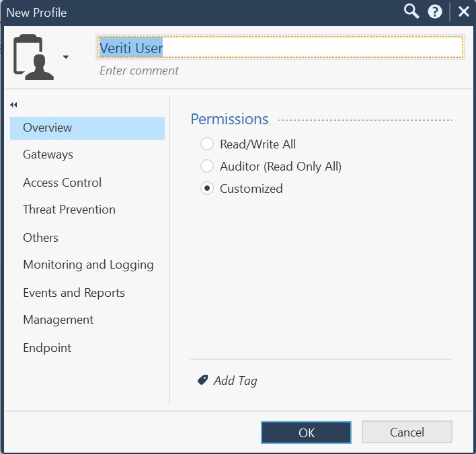
Task: Open the Management section
Action: point(58,320)
